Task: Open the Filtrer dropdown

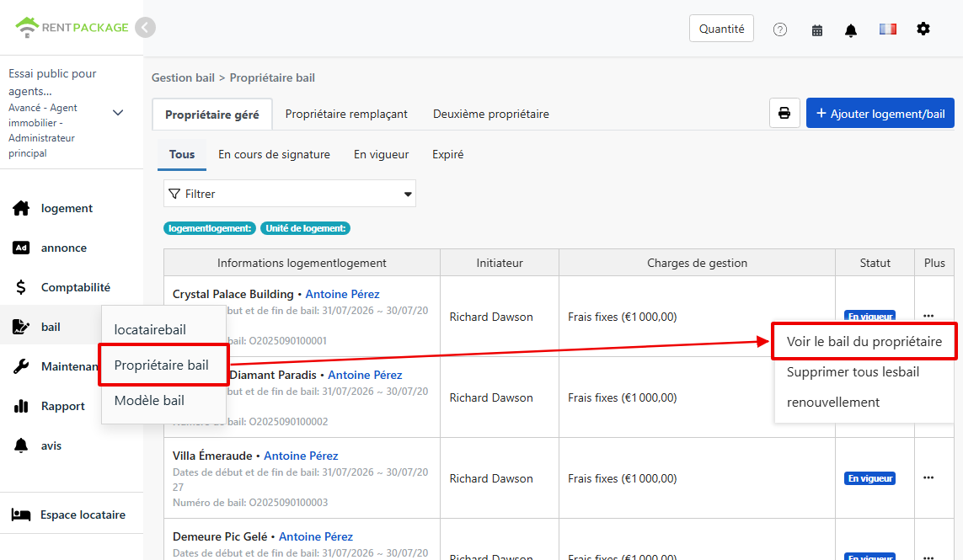Action: tap(289, 194)
